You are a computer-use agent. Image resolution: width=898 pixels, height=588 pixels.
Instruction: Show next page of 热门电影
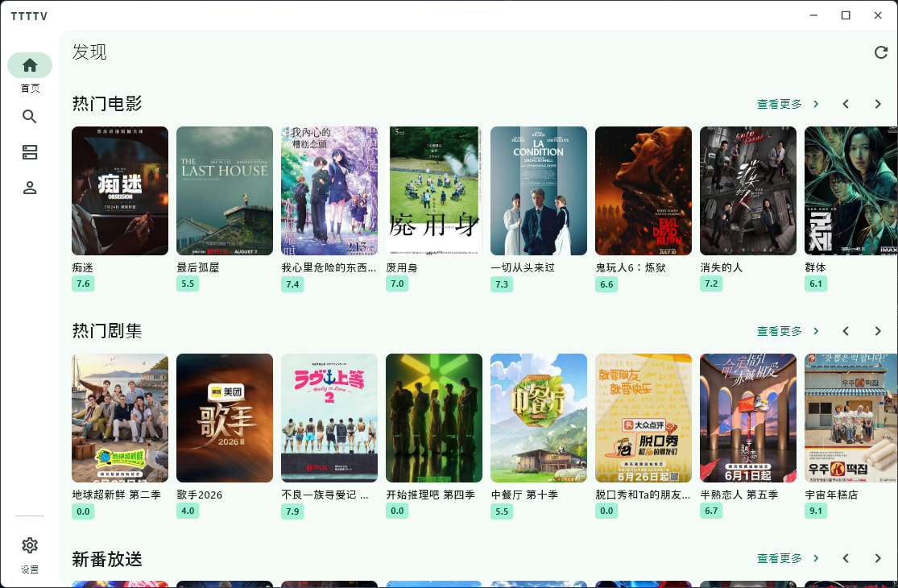coord(878,104)
